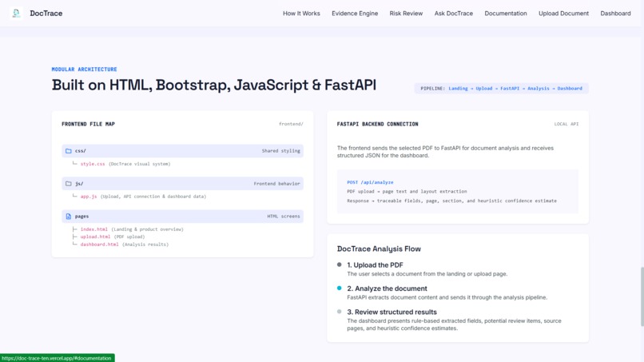
Task: Select the css/ folder row
Action: [182, 151]
